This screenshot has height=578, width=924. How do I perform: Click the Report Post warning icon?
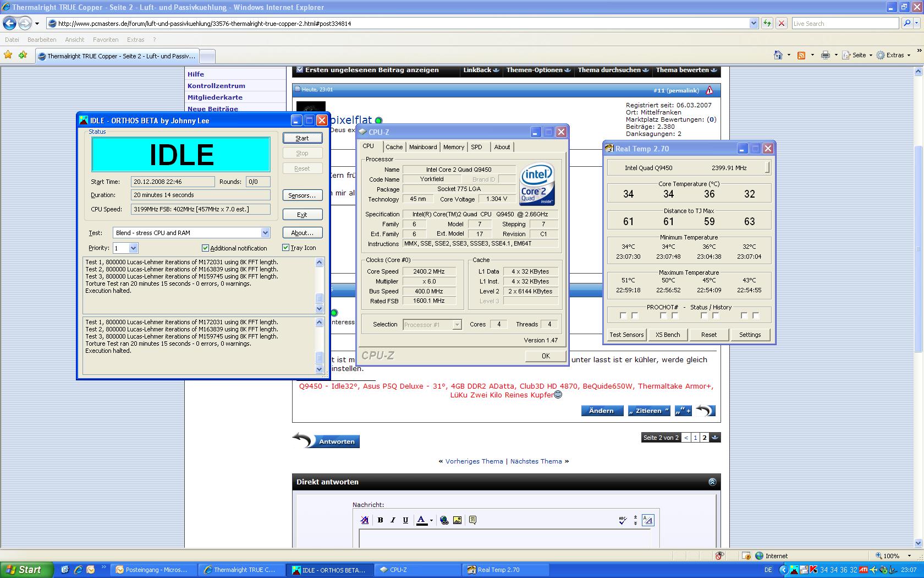point(710,90)
